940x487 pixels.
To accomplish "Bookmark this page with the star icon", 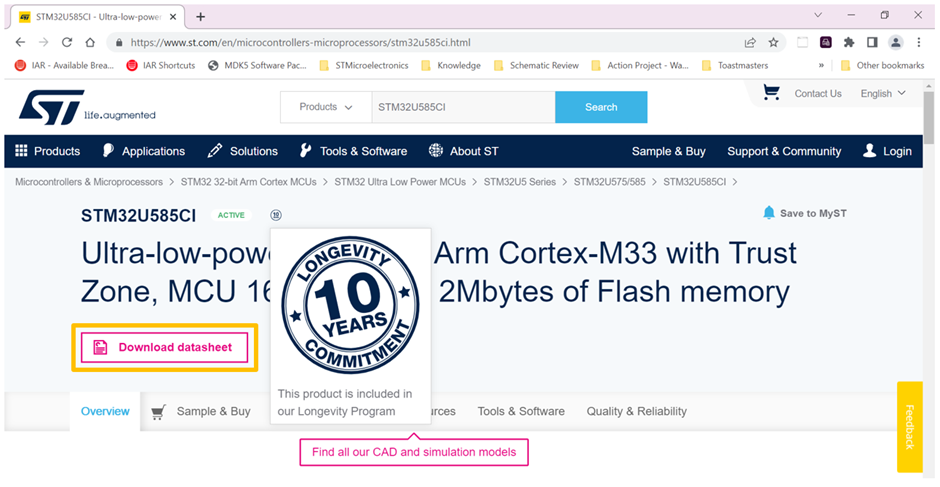I will (x=773, y=43).
